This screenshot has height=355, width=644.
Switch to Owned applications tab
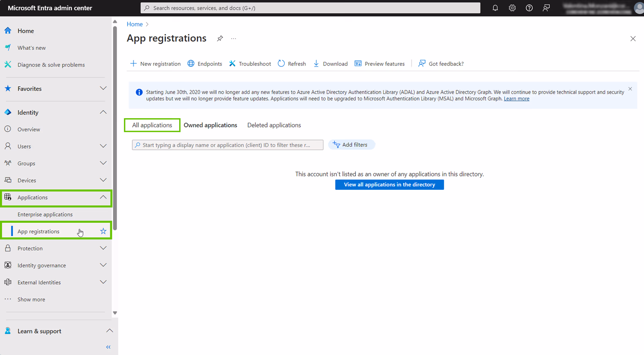point(210,125)
